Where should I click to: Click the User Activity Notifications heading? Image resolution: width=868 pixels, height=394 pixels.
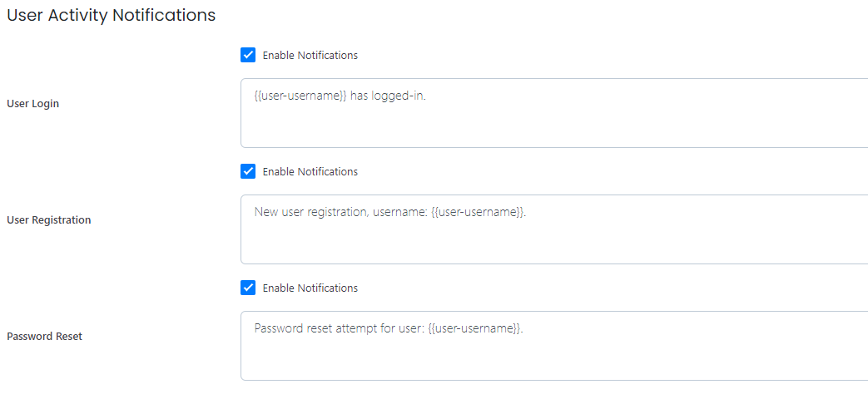click(x=111, y=16)
